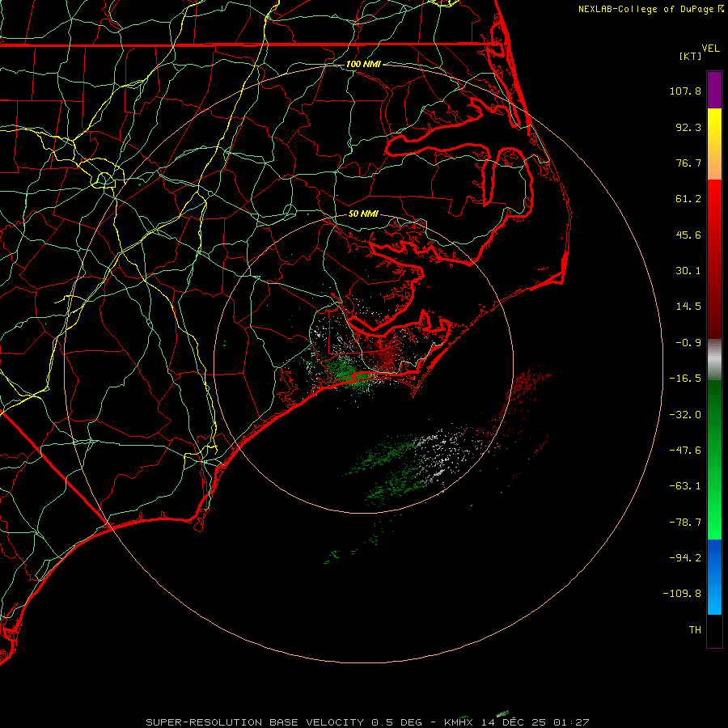The image size is (728, 728).
Task: Click the 92.3 velocity scale value
Action: [688, 127]
